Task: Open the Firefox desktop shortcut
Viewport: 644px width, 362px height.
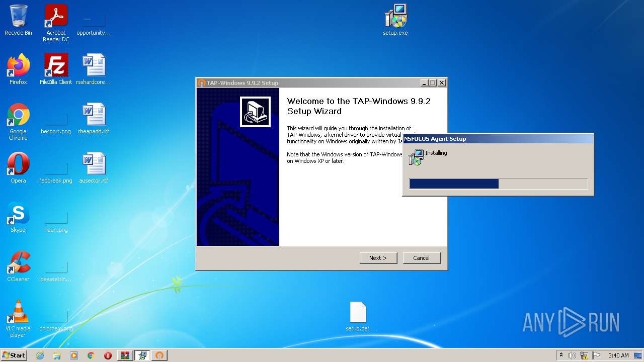Action: pyautogui.click(x=18, y=69)
